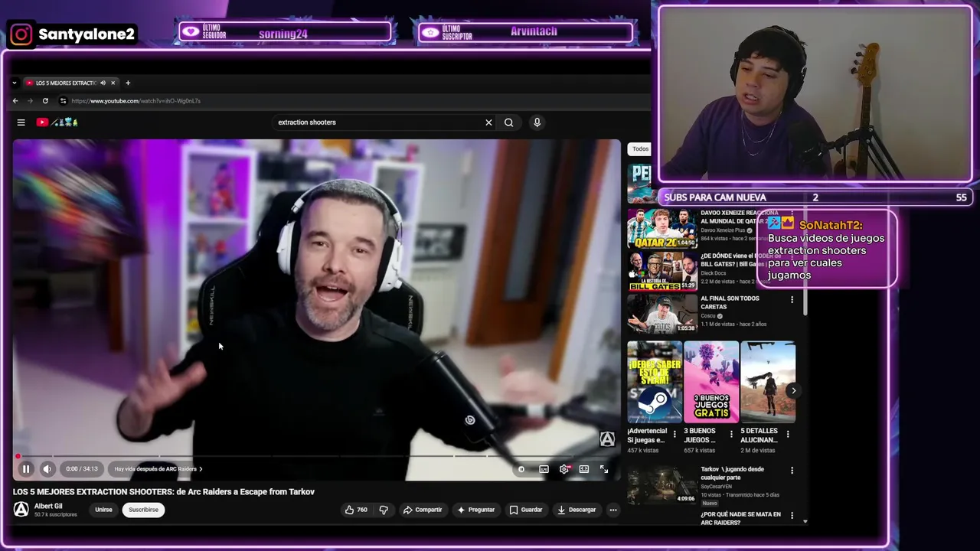Open the '3 BUENOS JUEGOS GRATIS' short
Screen dimensions: 980x551
(711, 382)
